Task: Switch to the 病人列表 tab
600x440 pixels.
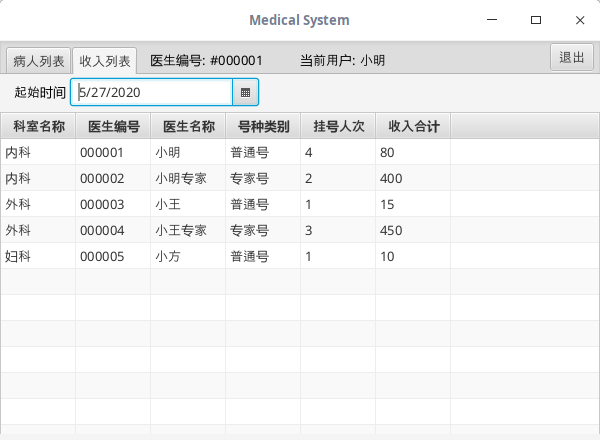Action: [38, 61]
